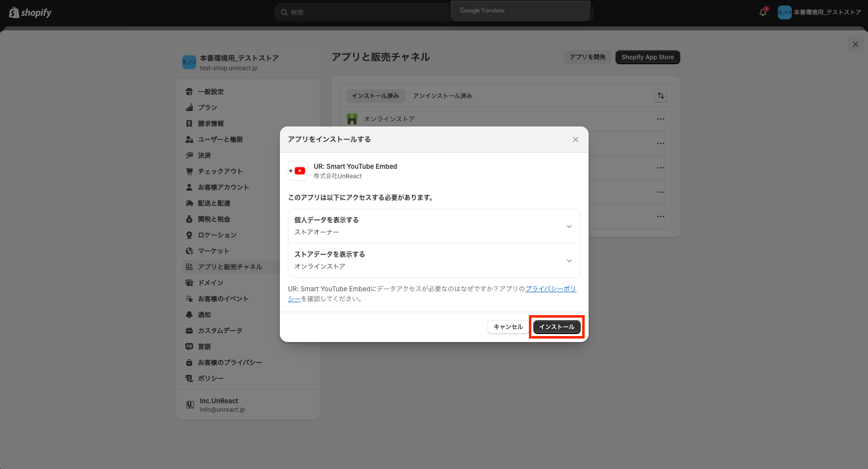
Task: Click the カスタムデータ icon
Action: [189, 331]
